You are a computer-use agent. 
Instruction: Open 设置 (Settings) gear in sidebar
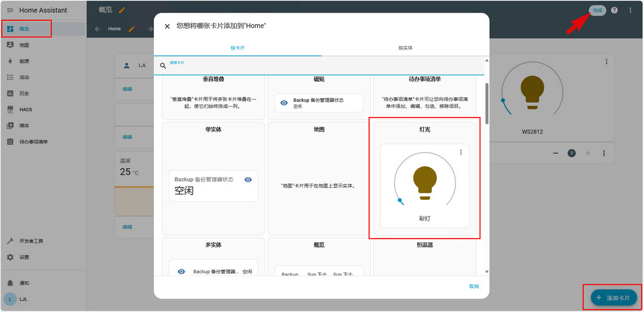pyautogui.click(x=24, y=257)
